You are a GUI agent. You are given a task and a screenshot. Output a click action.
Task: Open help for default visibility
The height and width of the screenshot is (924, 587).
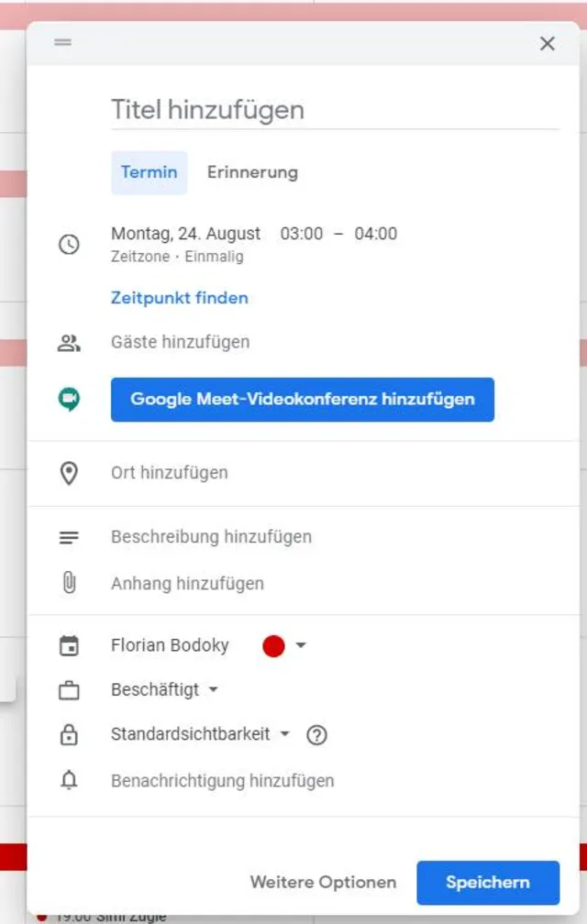(x=316, y=734)
